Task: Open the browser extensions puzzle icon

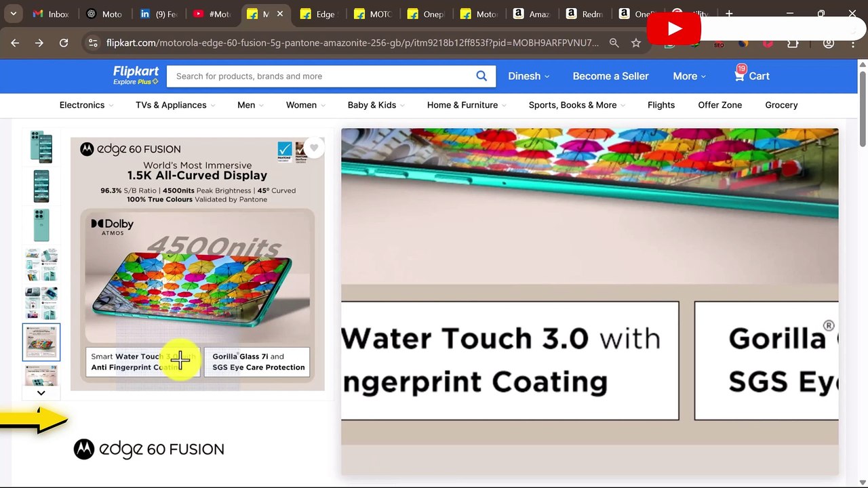Action: coord(792,43)
